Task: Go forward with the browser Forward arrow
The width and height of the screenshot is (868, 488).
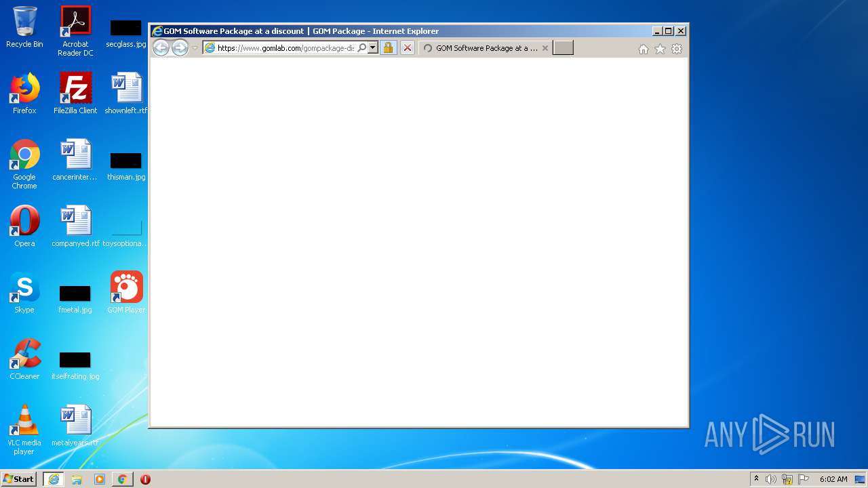Action: [x=180, y=47]
